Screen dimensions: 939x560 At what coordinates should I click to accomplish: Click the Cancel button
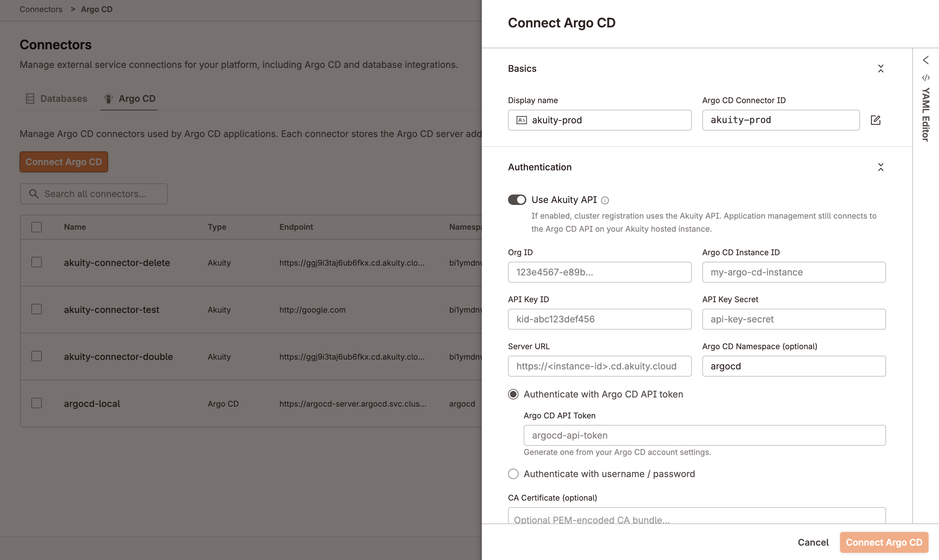coord(813,542)
